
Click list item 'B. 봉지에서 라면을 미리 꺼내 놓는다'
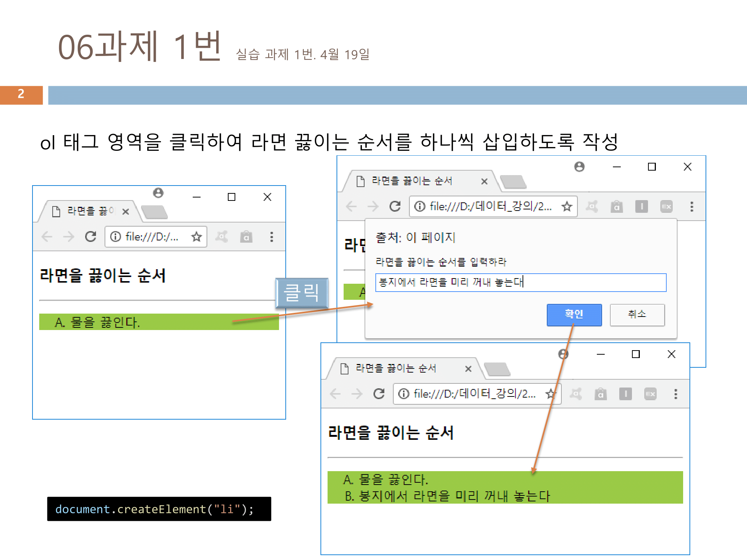(x=447, y=496)
